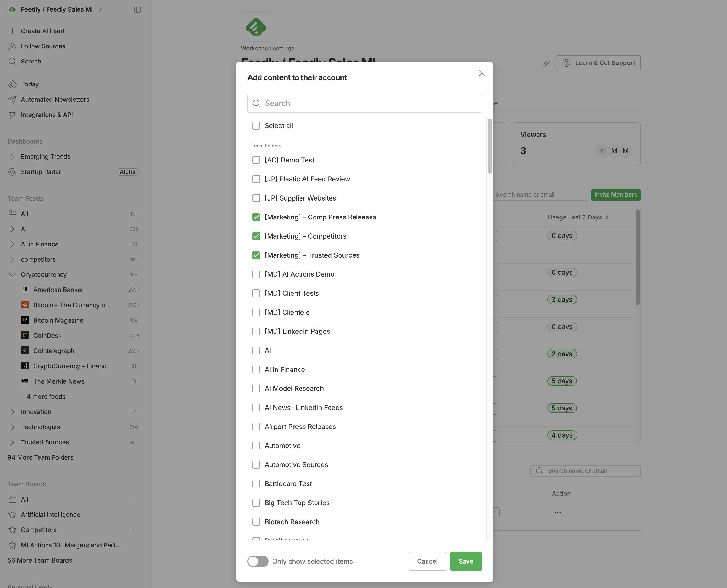The height and width of the screenshot is (588, 727).
Task: Click Learn & Get Support button
Action: (x=598, y=63)
